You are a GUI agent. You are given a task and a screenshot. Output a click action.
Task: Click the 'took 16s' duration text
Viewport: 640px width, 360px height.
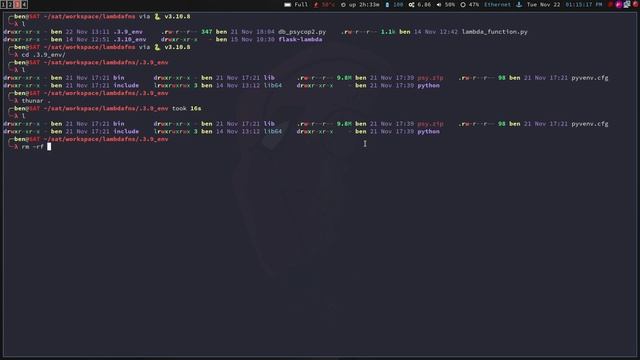click(187, 109)
